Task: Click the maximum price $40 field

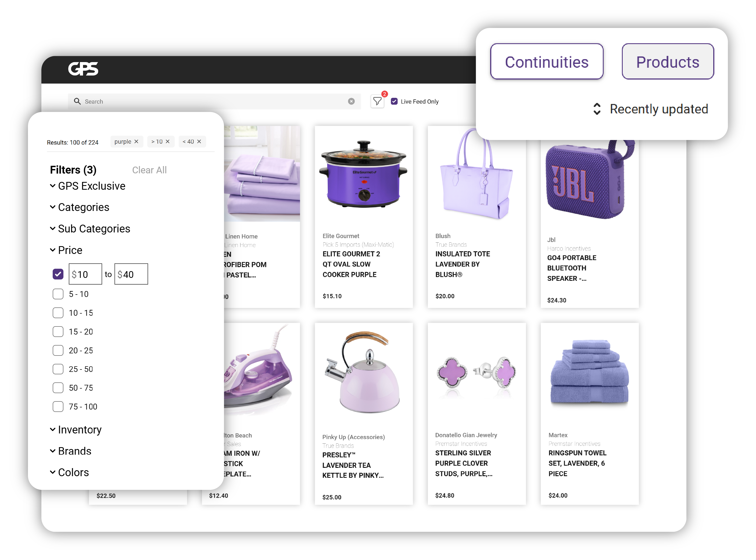Action: click(x=131, y=274)
